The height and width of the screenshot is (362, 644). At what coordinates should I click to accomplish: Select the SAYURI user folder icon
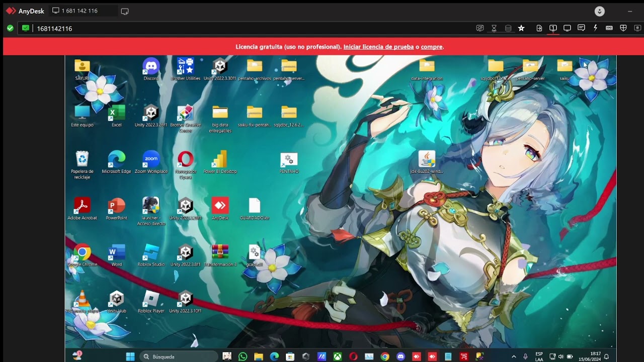click(x=82, y=69)
